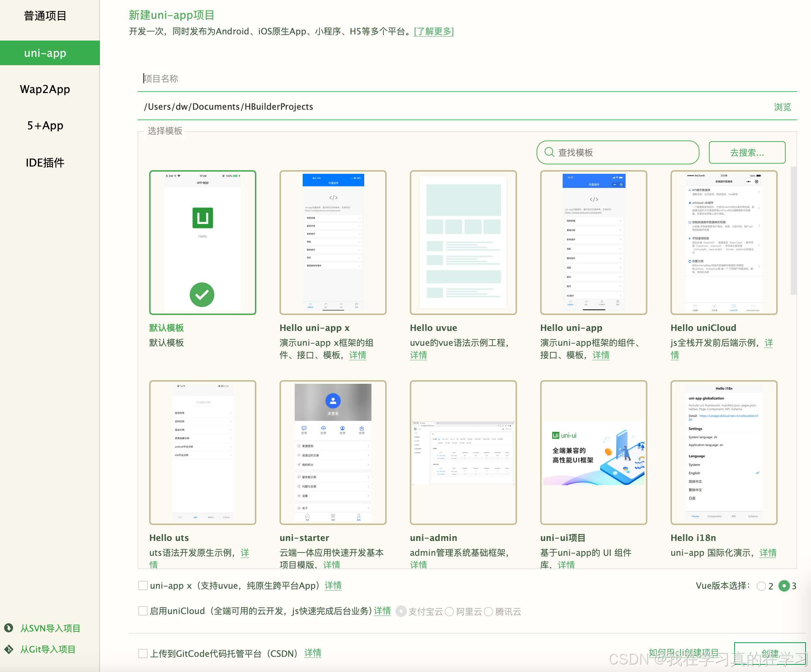The width and height of the screenshot is (811, 672).
Task: Click the template list scrollbar
Action: click(793, 231)
